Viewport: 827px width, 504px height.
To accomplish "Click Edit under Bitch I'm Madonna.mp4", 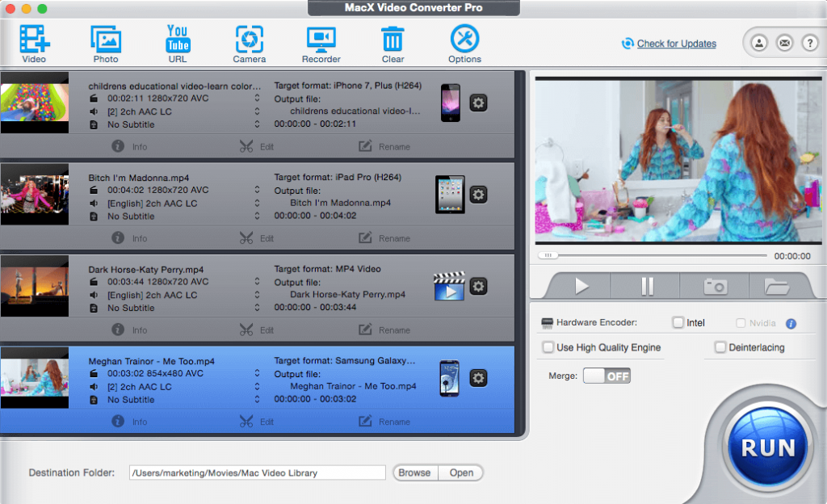I will pos(257,238).
